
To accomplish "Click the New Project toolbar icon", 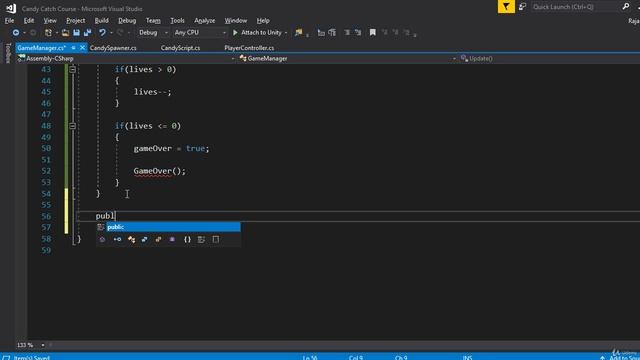I will (x=48, y=33).
